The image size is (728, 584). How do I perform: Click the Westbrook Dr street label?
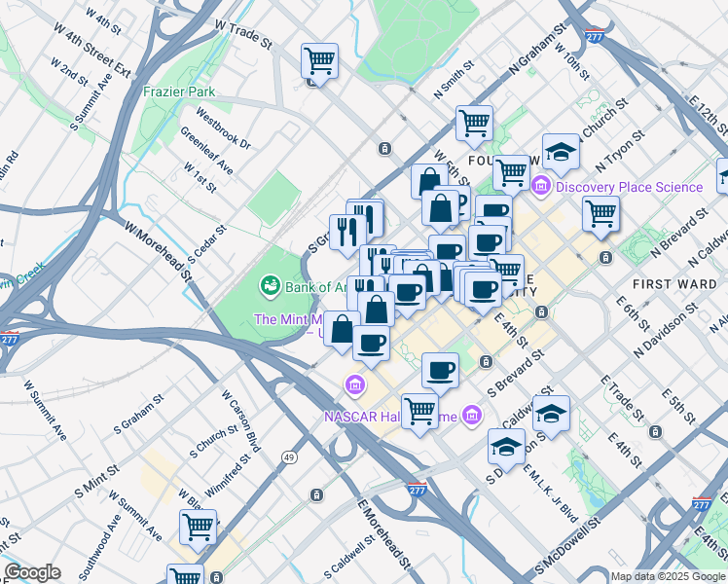[223, 128]
